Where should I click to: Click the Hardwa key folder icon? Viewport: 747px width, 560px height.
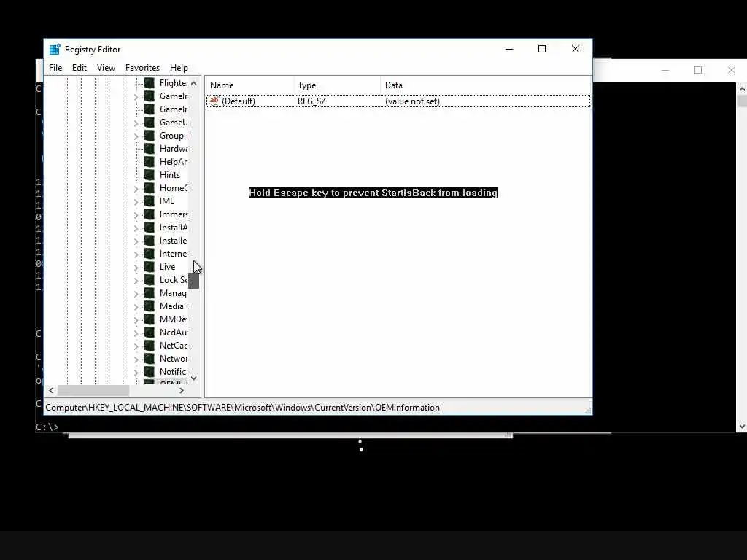point(150,149)
